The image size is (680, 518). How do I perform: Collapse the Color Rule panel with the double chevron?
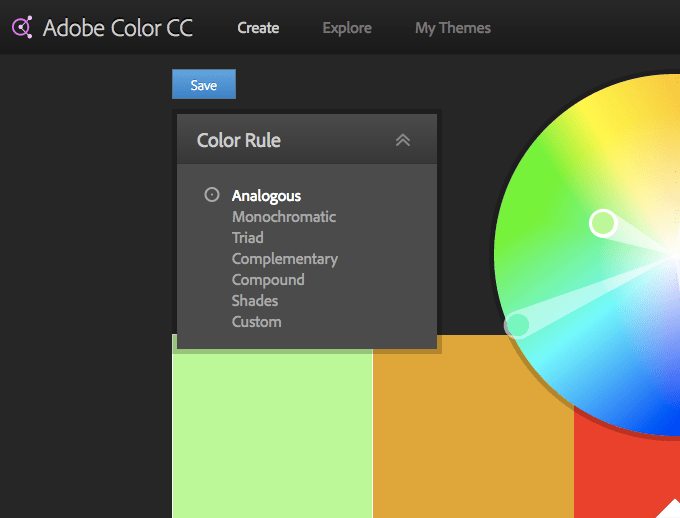click(403, 140)
